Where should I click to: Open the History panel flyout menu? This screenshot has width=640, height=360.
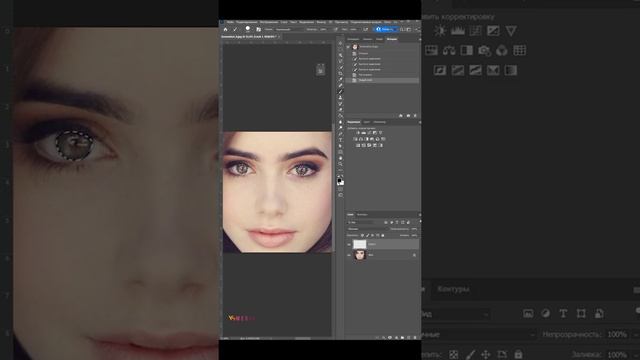(x=420, y=39)
